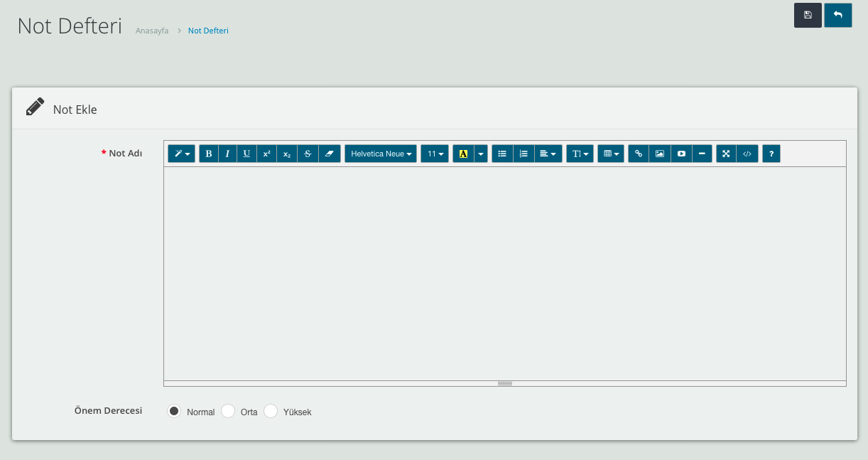Apply strikethrough to text
Screen dimensions: 868x460
click(x=308, y=154)
